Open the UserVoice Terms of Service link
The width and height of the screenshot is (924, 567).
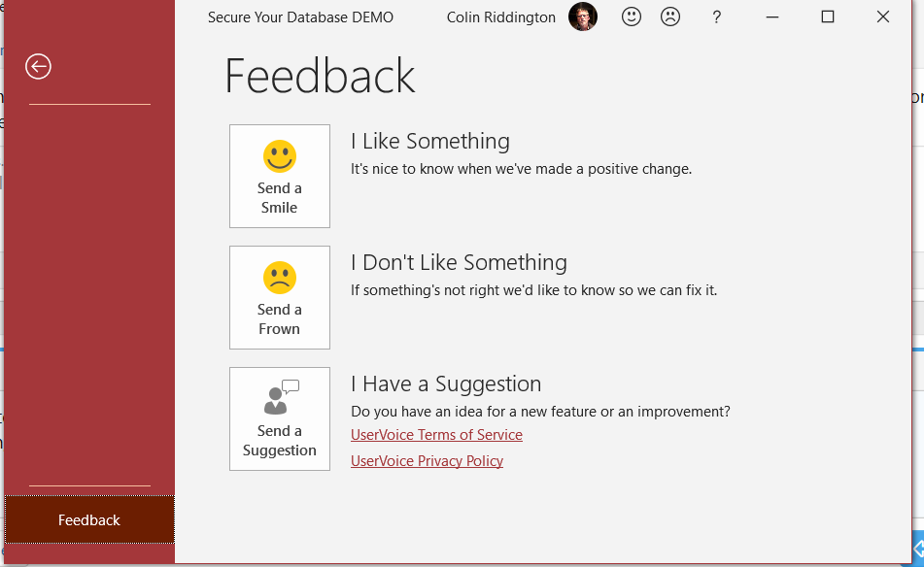(x=436, y=435)
